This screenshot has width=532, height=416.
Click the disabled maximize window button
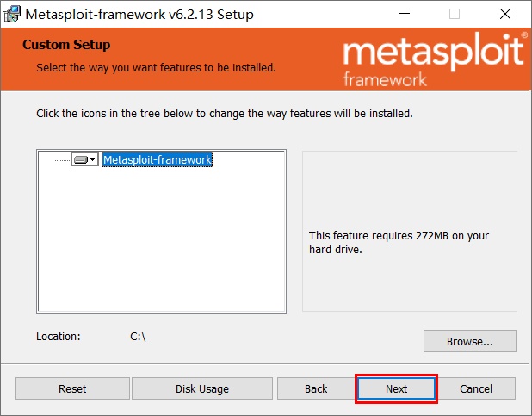455,14
